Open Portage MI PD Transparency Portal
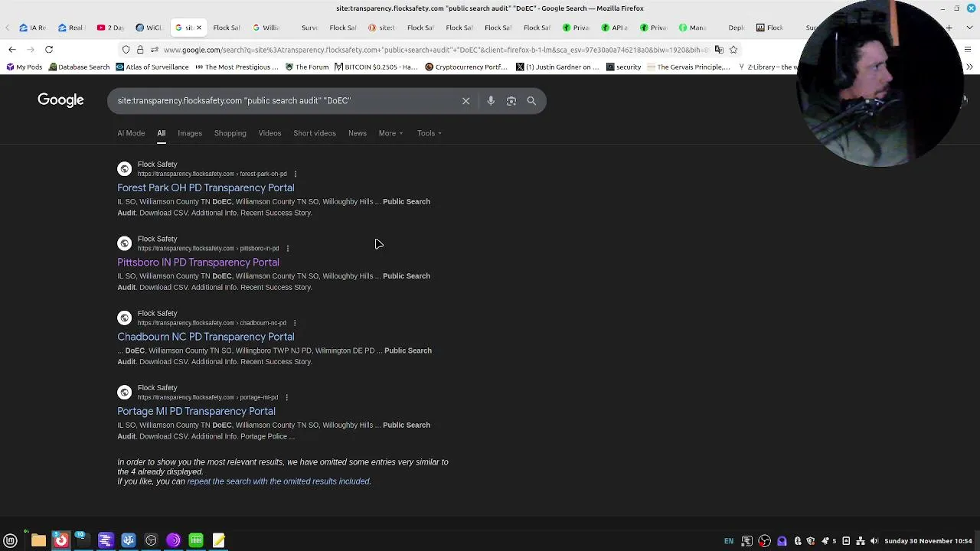This screenshot has height=551, width=980. coord(196,411)
